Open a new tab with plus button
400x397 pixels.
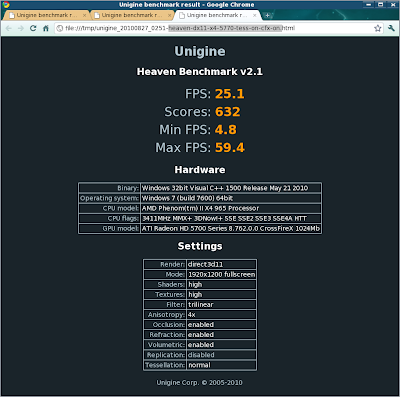267,15
